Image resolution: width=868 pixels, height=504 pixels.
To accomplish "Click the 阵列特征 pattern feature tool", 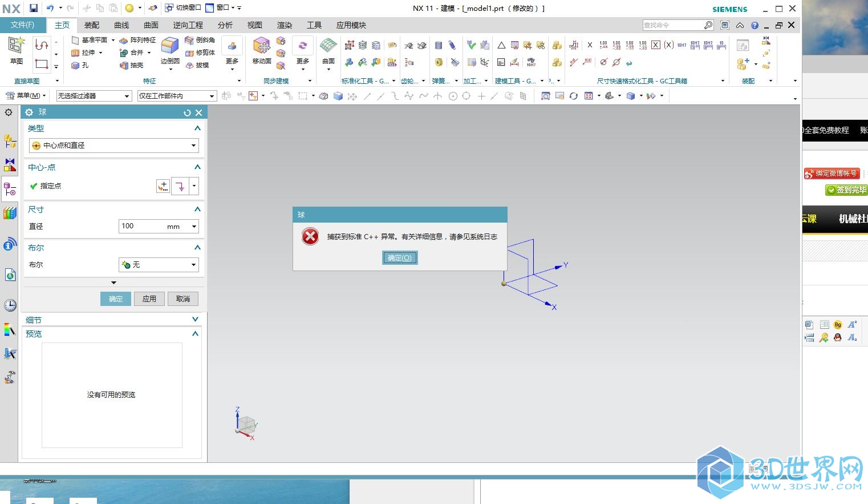I will tap(137, 40).
